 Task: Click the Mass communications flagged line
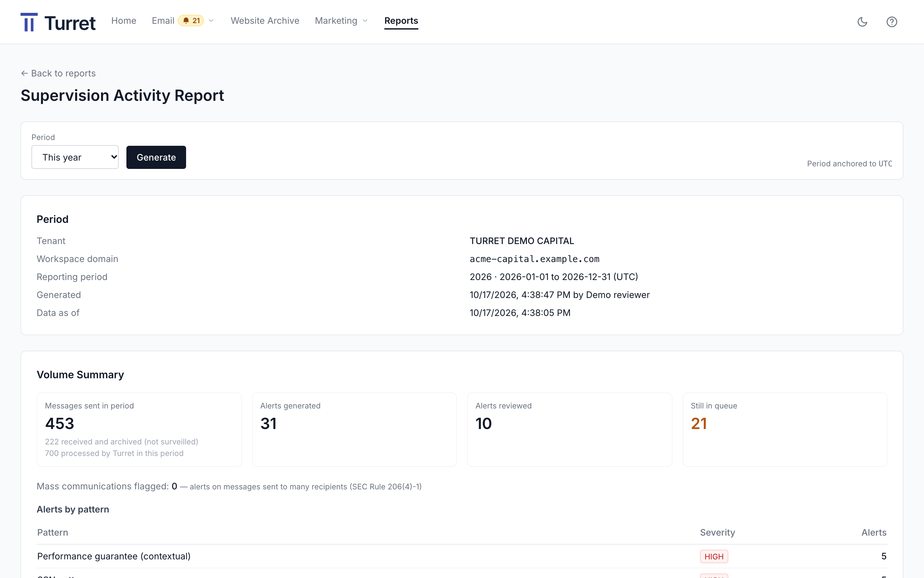tap(229, 486)
